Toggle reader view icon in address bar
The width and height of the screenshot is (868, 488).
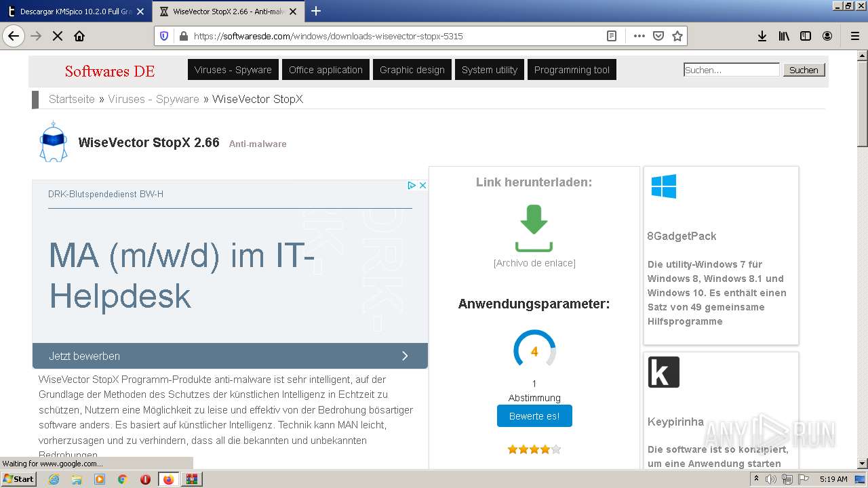click(612, 36)
